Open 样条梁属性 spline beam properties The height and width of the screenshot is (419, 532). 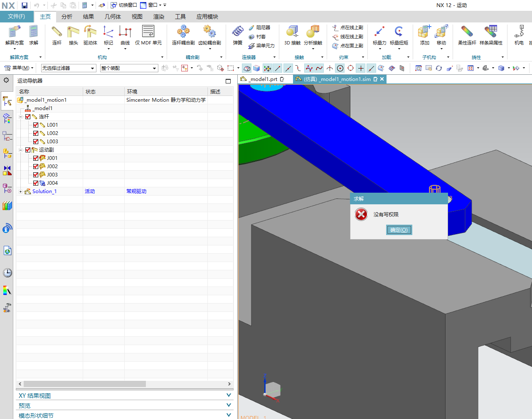tap(491, 35)
